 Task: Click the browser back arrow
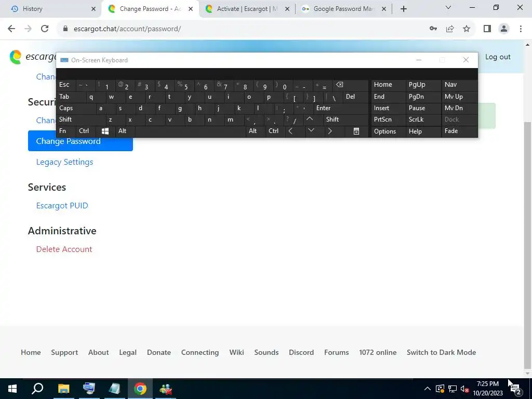pos(11,29)
